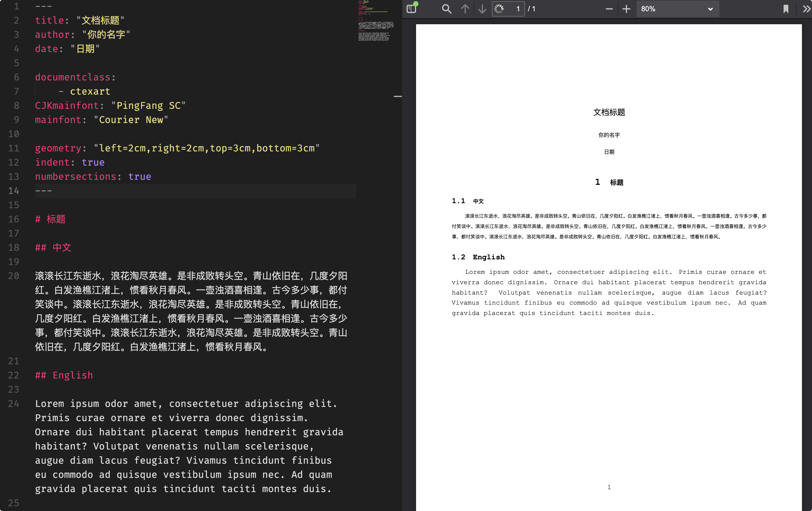Zoom out with the minus button

pyautogui.click(x=609, y=9)
